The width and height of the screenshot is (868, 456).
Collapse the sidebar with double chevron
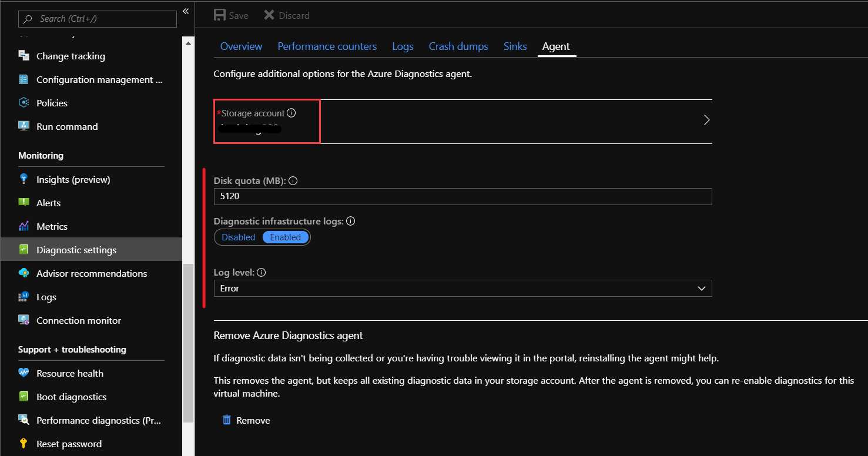pyautogui.click(x=186, y=11)
